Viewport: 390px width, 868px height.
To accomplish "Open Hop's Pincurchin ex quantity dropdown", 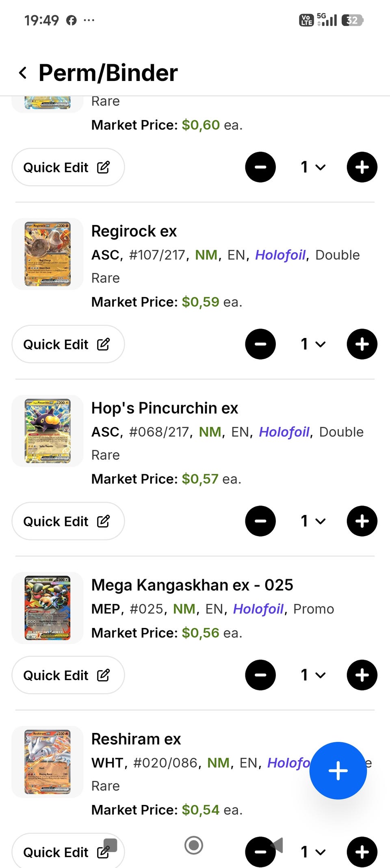I will 313,521.
